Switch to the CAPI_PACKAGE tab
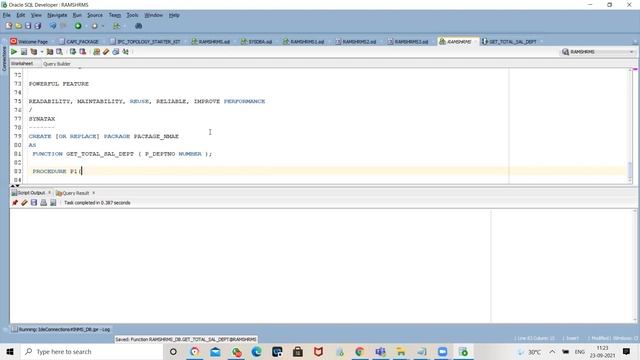The image size is (640, 360). [x=79, y=42]
